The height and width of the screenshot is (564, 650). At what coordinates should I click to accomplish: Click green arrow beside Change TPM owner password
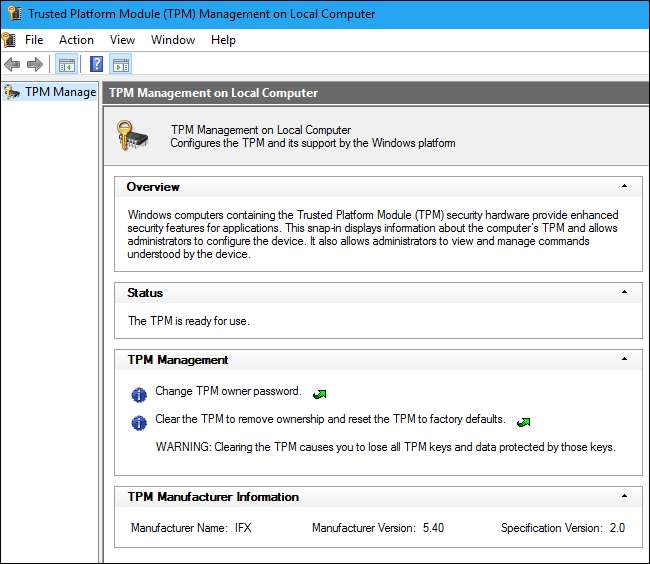pyautogui.click(x=320, y=393)
